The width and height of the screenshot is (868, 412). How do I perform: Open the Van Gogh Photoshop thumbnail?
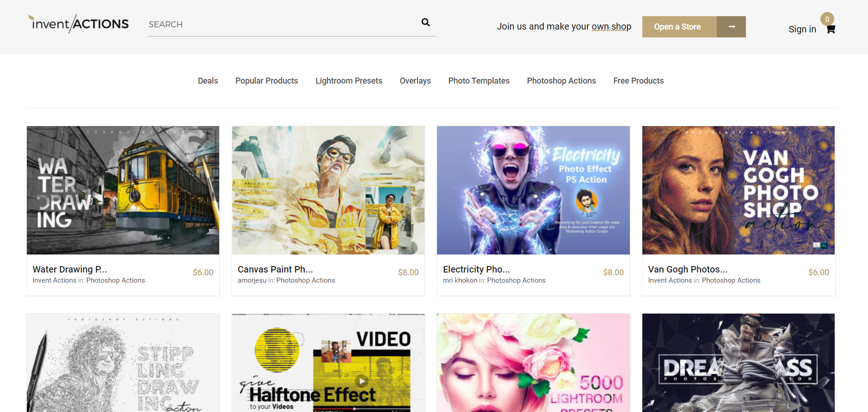pos(738,190)
